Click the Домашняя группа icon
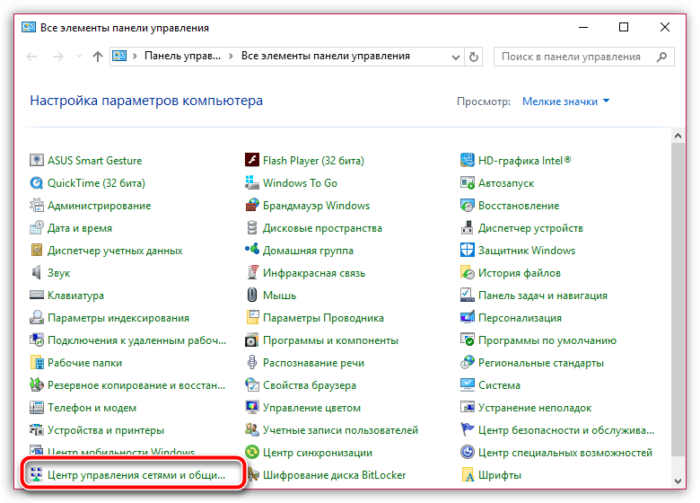 pyautogui.click(x=252, y=250)
